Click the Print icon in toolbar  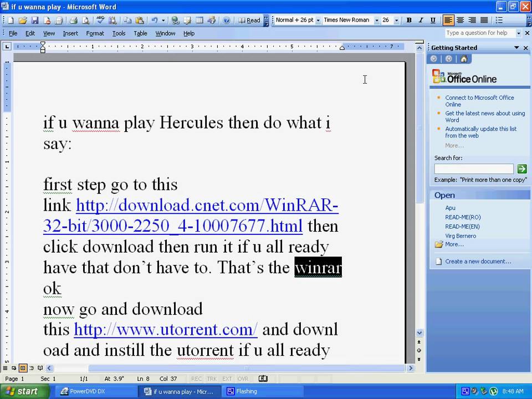coord(73,21)
